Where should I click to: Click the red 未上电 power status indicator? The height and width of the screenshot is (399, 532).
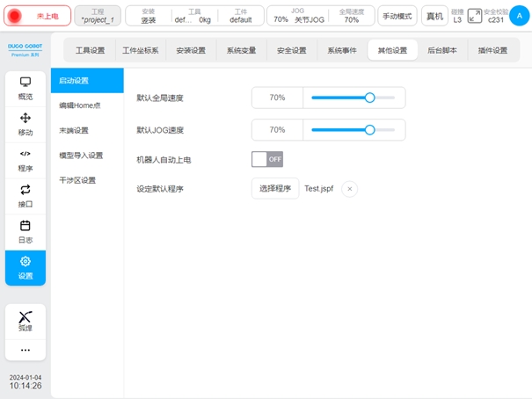point(35,16)
